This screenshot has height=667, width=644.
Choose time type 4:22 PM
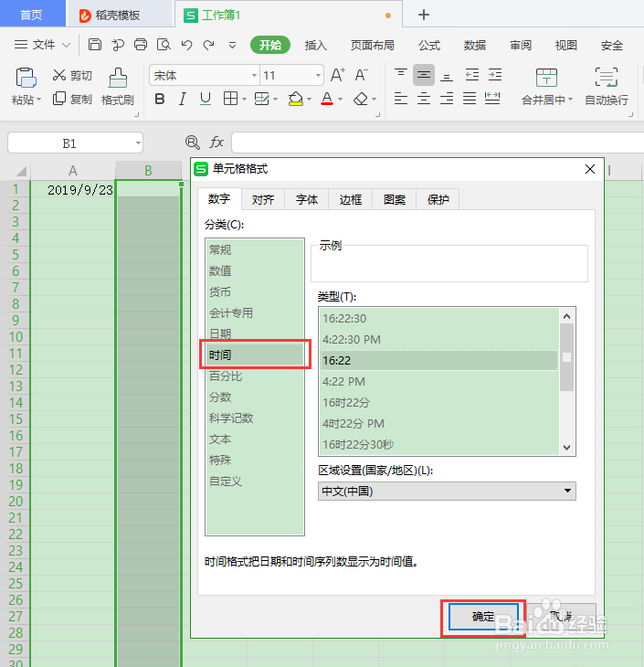click(x=439, y=381)
